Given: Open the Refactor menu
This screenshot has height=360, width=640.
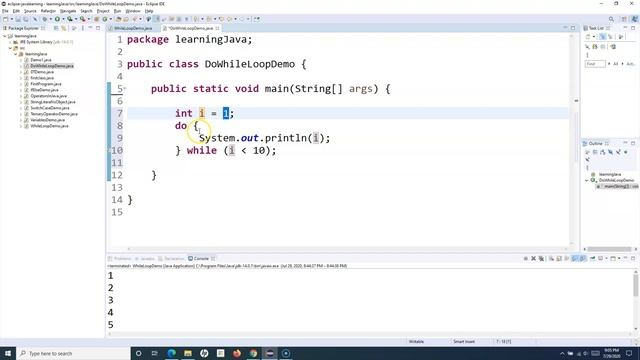Looking at the screenshot, I should point(48,11).
